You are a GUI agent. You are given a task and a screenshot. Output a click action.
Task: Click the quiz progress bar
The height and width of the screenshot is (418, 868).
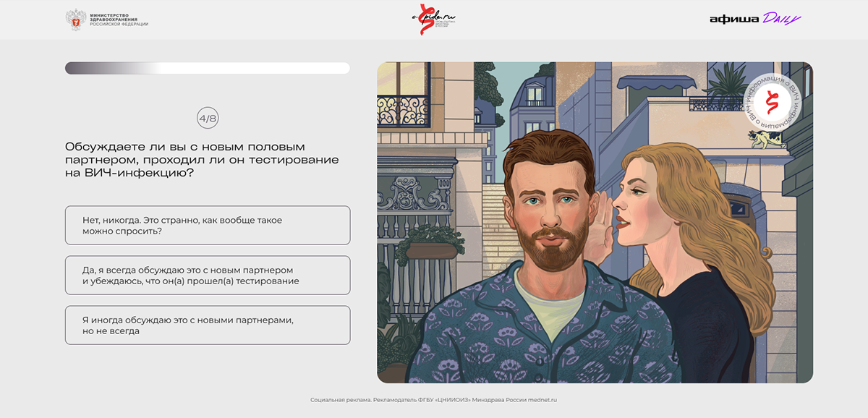point(208,68)
